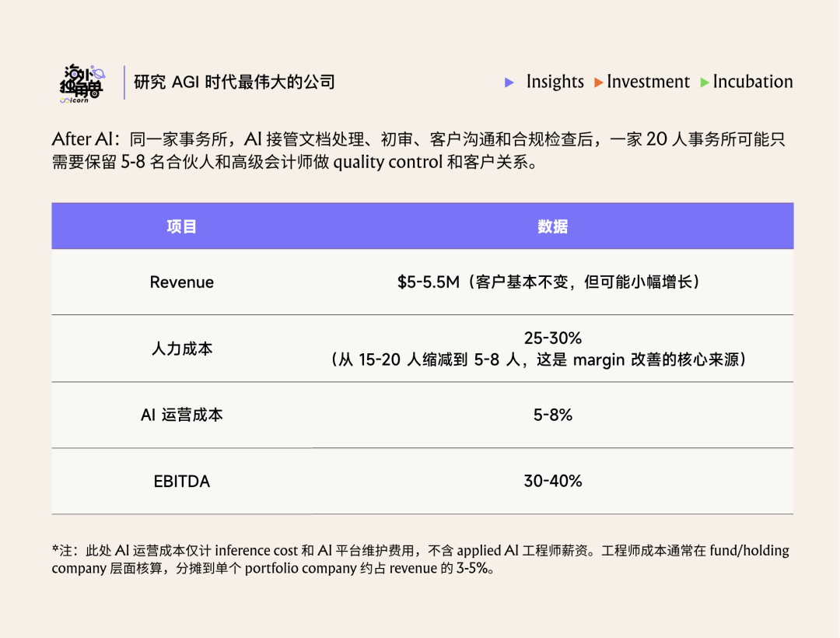This screenshot has width=840, height=638.
Task: Click the 25-30% labor cost value
Action: [x=552, y=338]
